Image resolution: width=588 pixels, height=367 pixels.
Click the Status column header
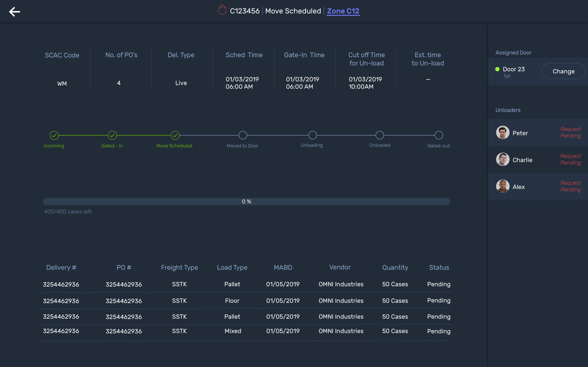(x=439, y=267)
